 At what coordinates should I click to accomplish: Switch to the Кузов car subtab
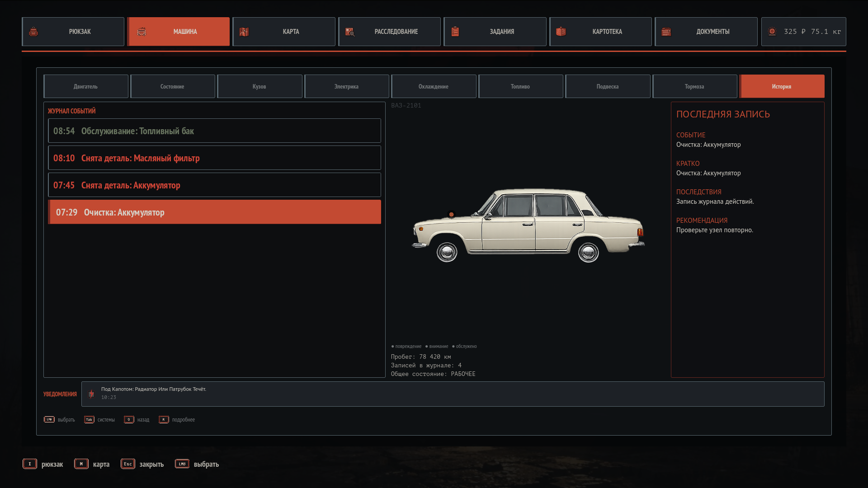[259, 86]
